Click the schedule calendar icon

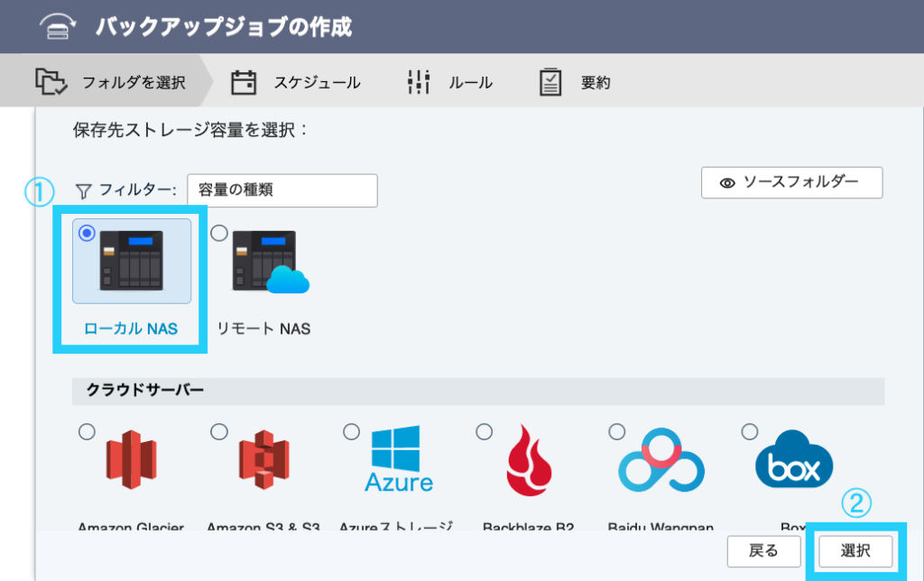[244, 82]
